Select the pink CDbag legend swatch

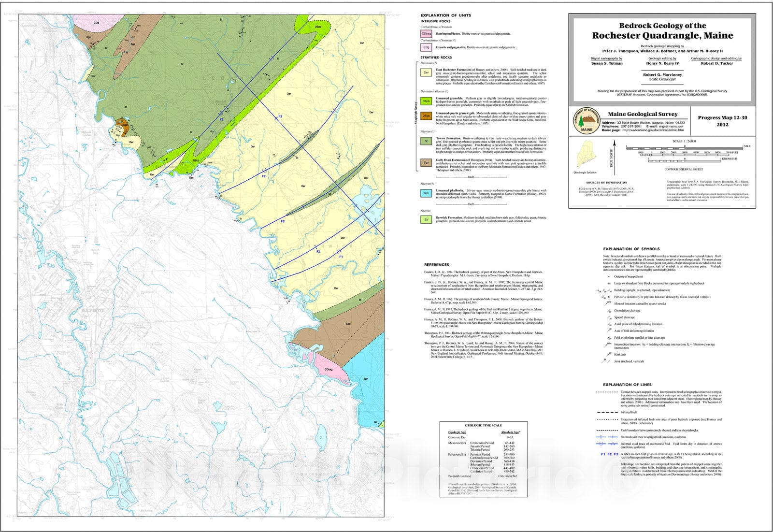(426, 34)
